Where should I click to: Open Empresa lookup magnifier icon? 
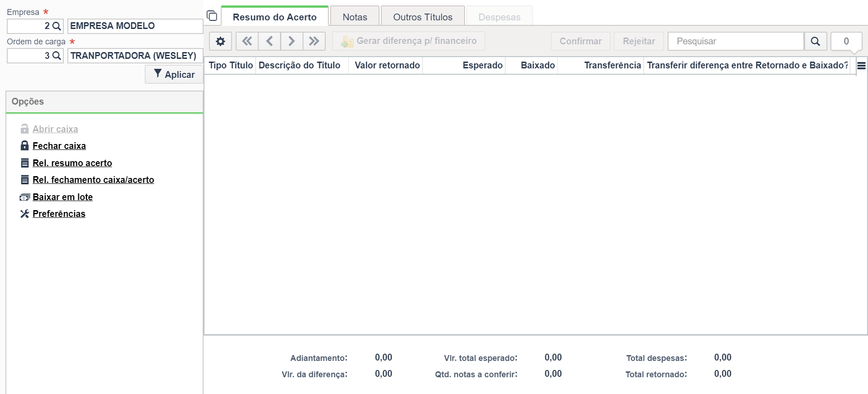57,26
